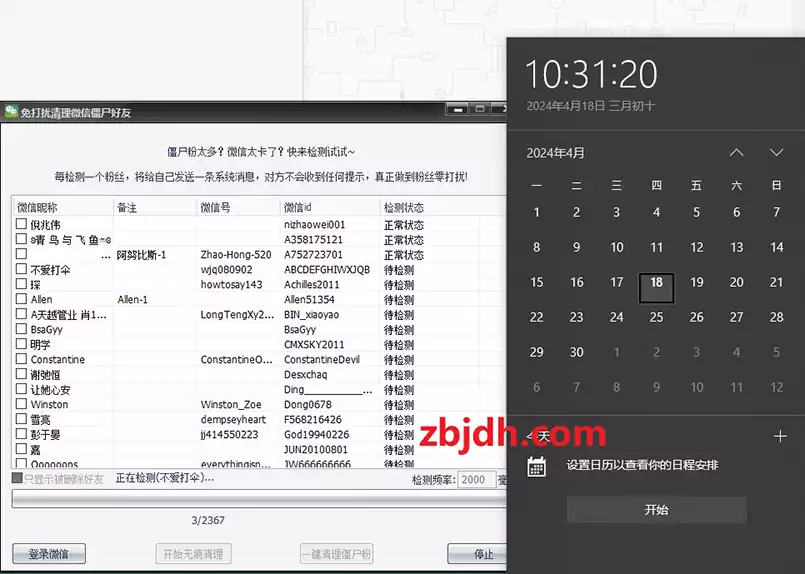This screenshot has height=574, width=805.
Task: Click the detection progress bar
Action: 259,499
